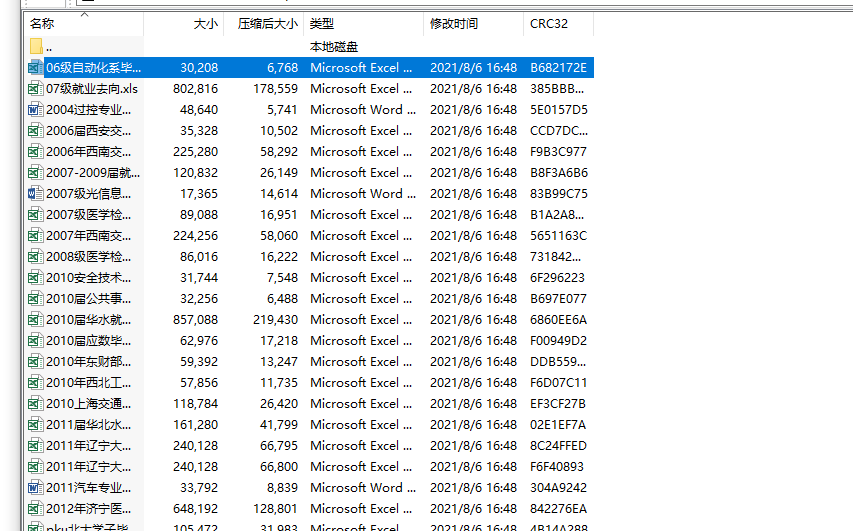853x531 pixels.
Task: Click the Excel icon for 2010届应数毕
Action: (x=35, y=341)
